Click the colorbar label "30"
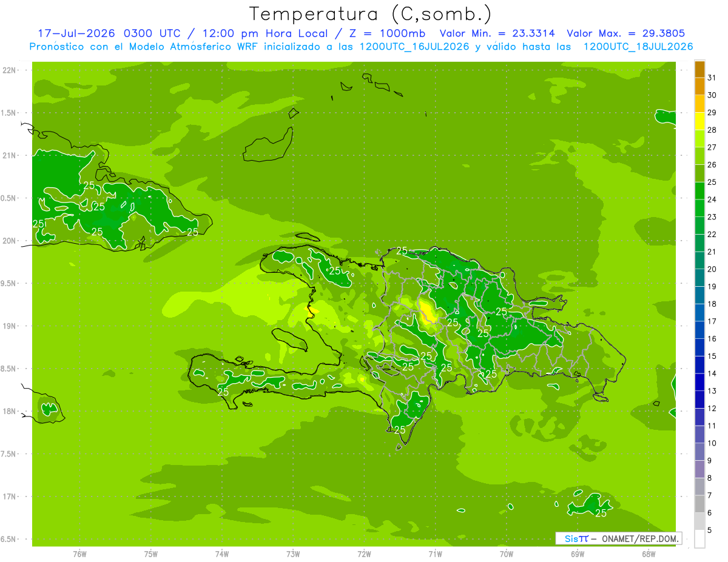 point(712,95)
